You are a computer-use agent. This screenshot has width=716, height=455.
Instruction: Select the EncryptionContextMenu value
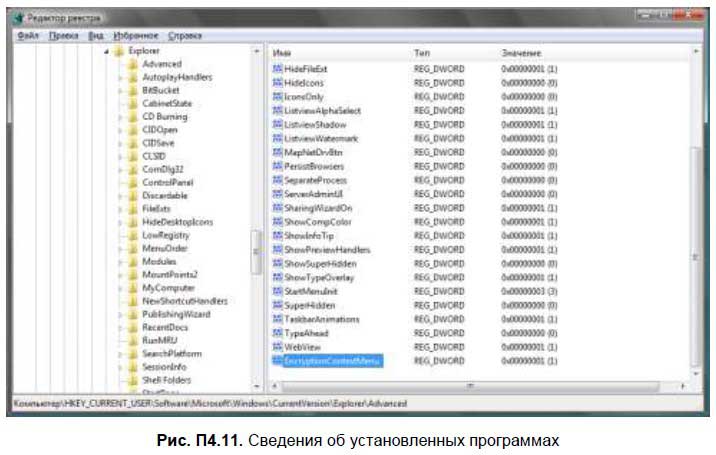[x=332, y=360]
